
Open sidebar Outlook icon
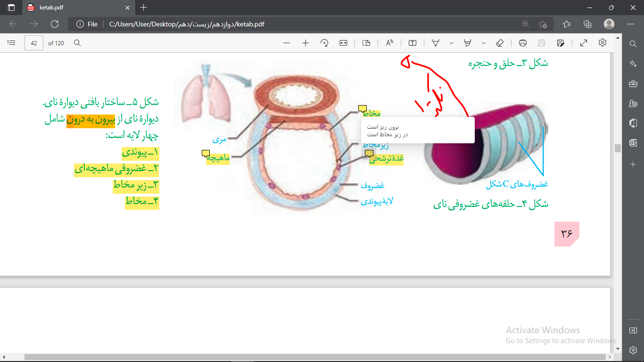click(633, 143)
